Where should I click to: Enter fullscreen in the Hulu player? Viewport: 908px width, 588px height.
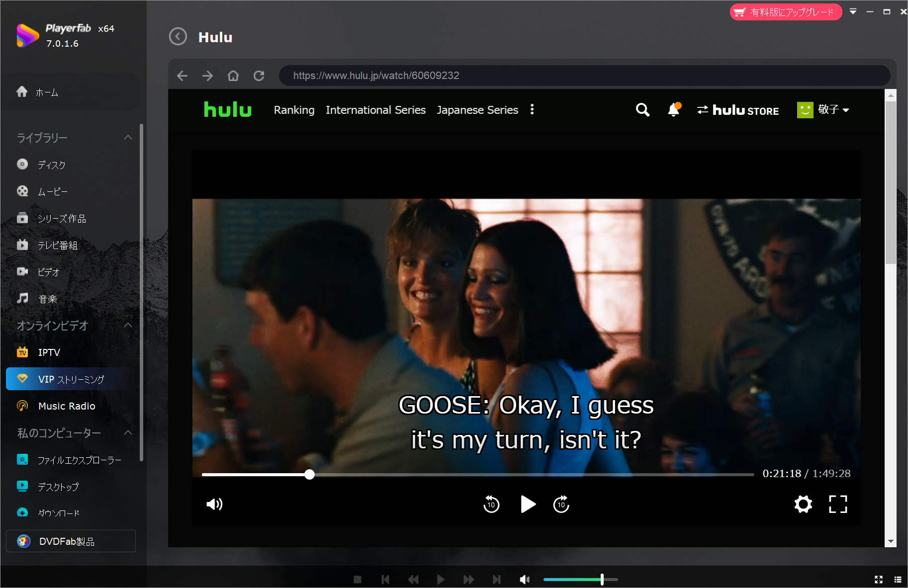[838, 504]
